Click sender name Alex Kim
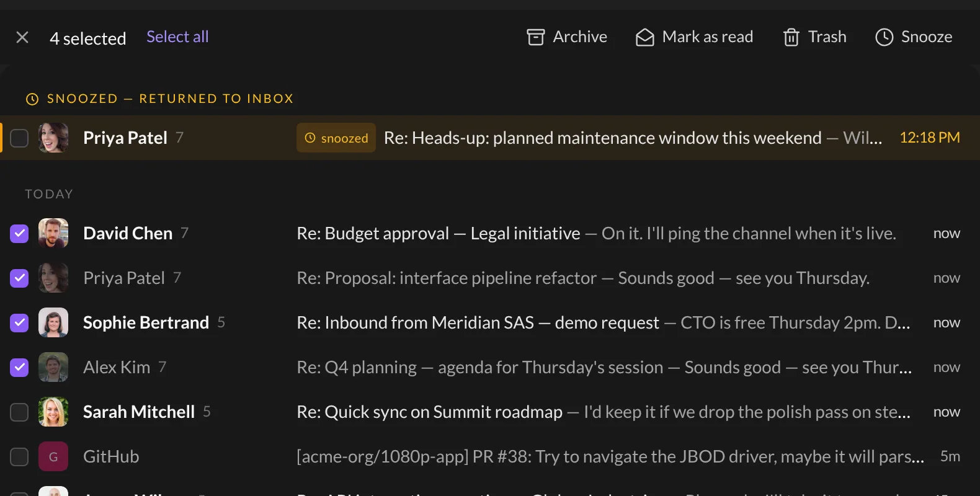Screen dimensions: 980x496 click(117, 367)
